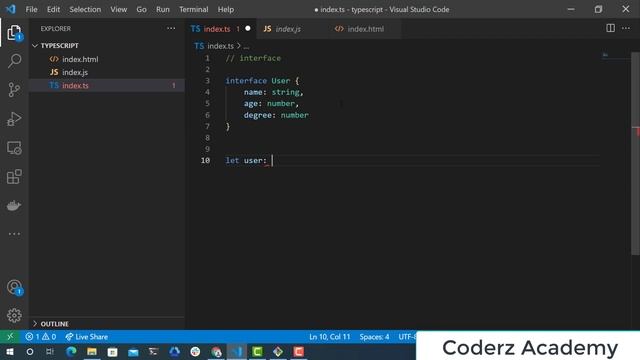The width and height of the screenshot is (640, 360).
Task: Open the Manage gear icon
Action: pyautogui.click(x=14, y=316)
